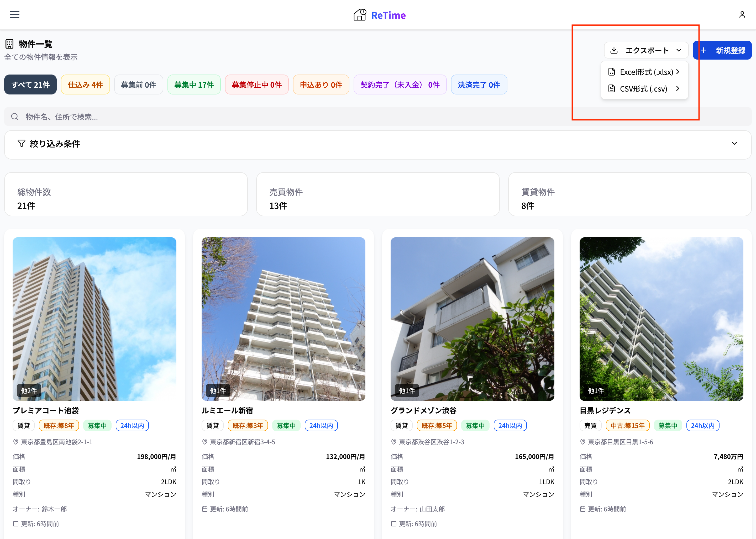
Task: Click the ReTime house logo icon
Action: (x=360, y=15)
